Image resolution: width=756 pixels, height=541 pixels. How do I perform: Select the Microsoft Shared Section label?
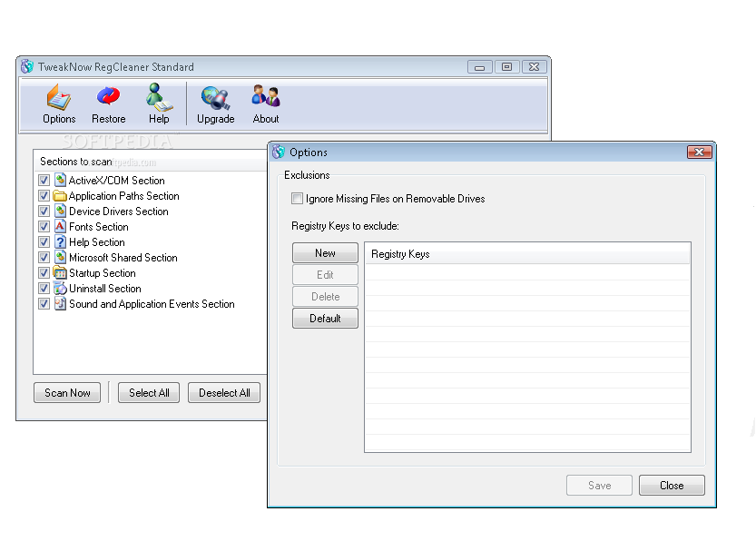123,258
